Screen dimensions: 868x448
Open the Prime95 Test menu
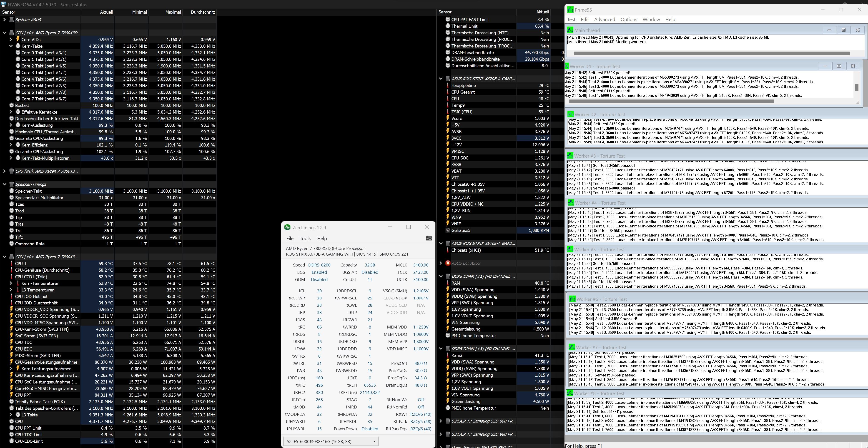571,20
